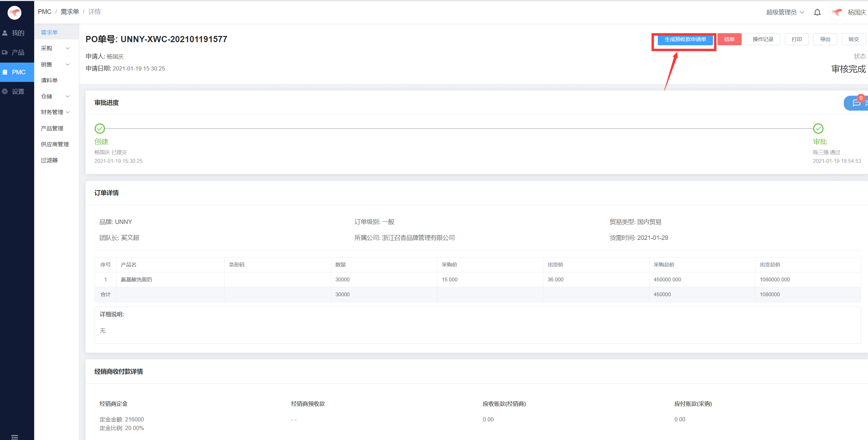Click the notification bell icon
Image resolution: width=868 pixels, height=440 pixels.
click(x=817, y=12)
